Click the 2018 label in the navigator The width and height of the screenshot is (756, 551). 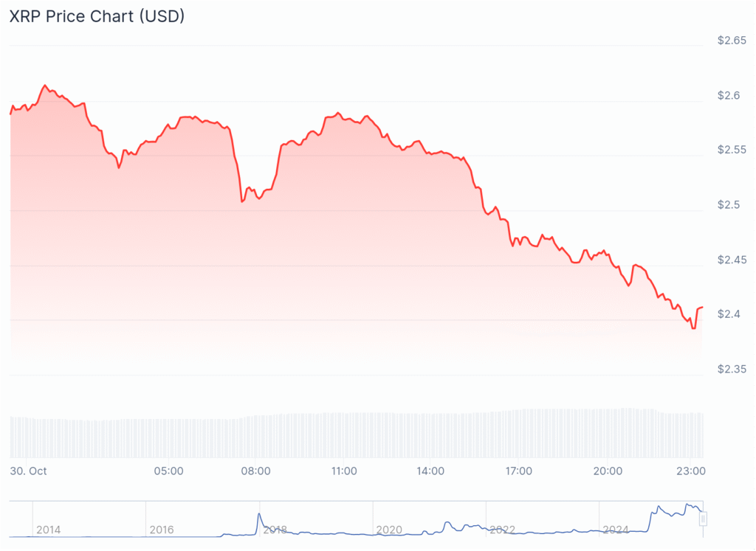275,530
